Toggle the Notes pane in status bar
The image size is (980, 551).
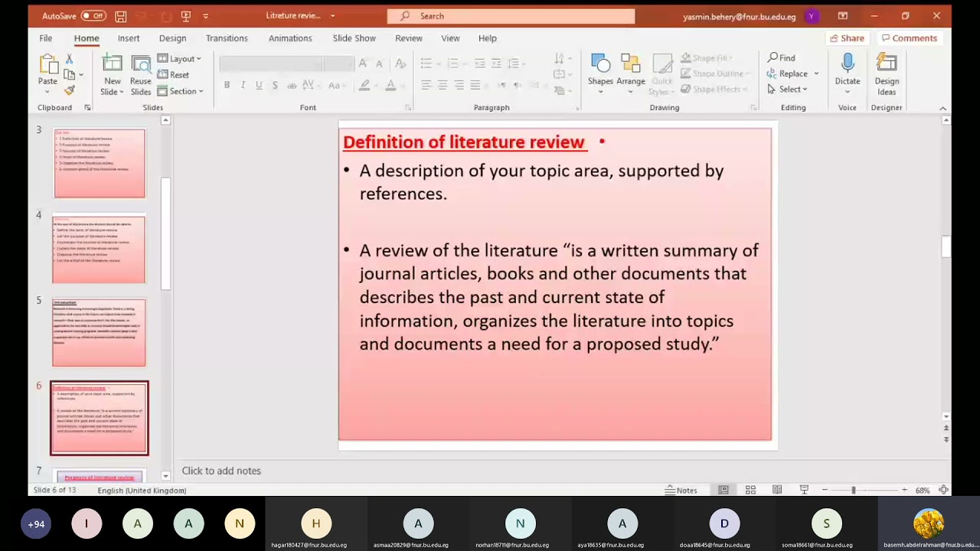pyautogui.click(x=681, y=490)
